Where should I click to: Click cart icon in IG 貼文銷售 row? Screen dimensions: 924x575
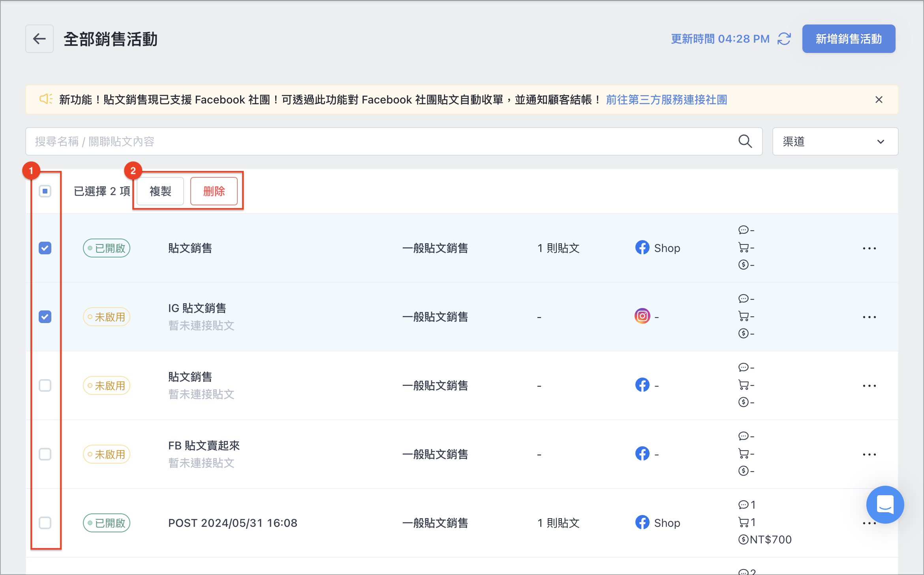coord(743,316)
